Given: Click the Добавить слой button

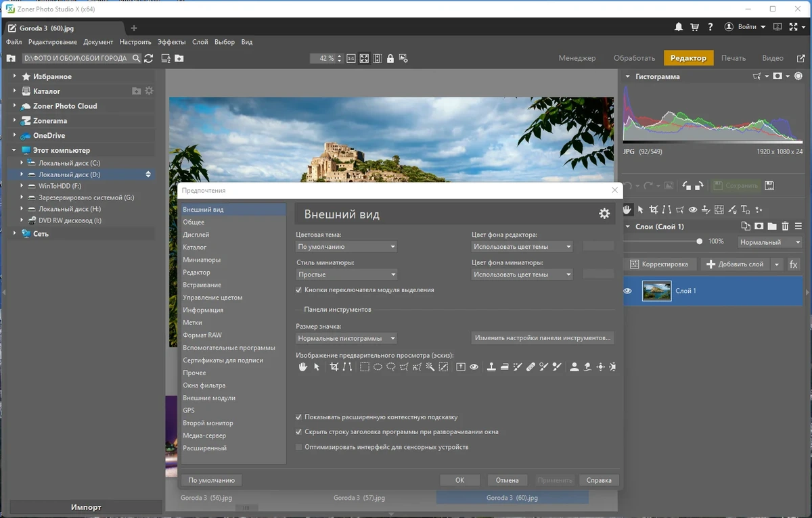Looking at the screenshot, I should point(735,264).
